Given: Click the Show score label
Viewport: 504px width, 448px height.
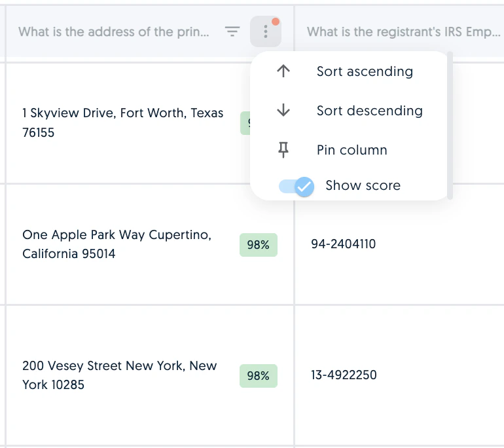Looking at the screenshot, I should 363,185.
